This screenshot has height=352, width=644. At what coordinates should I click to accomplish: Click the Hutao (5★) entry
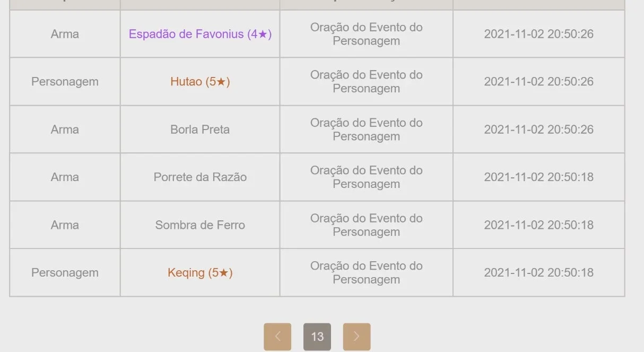click(x=200, y=82)
